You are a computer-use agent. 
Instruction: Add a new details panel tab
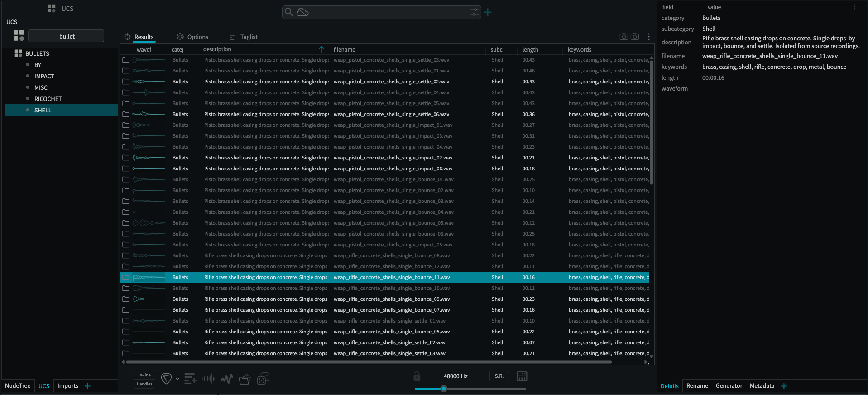point(784,386)
